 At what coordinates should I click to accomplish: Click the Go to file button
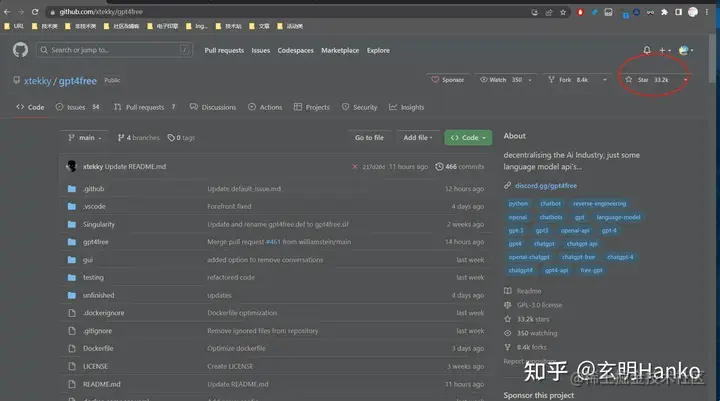(369, 138)
